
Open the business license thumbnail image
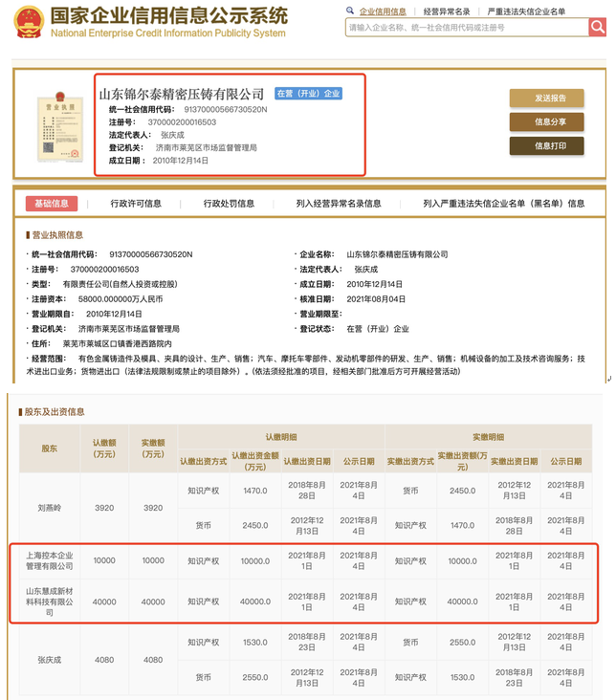pyautogui.click(x=60, y=126)
